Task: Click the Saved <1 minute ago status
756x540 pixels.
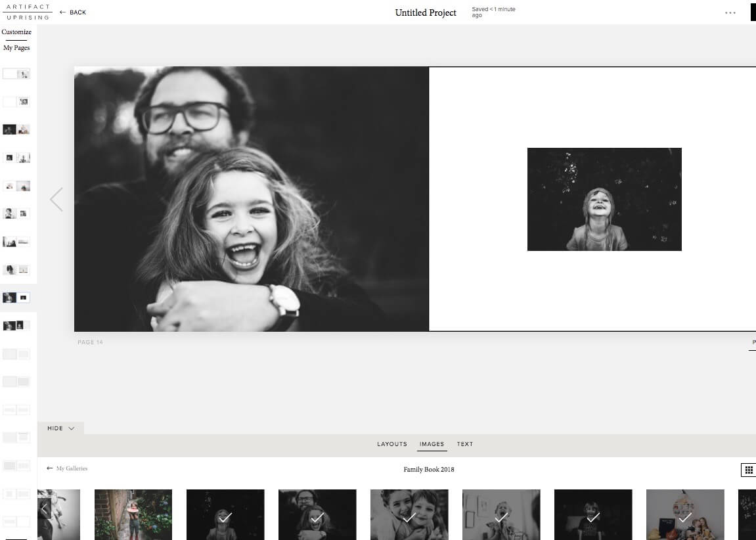Action: [493, 12]
